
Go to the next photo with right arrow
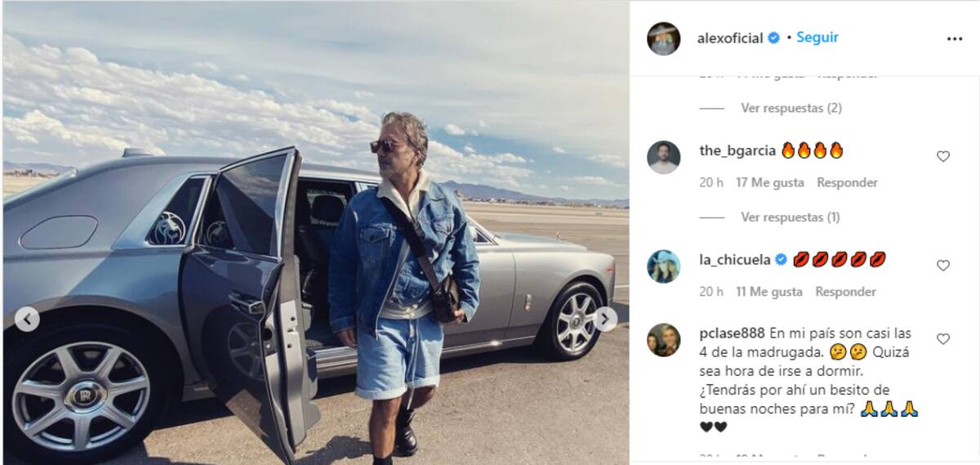click(x=605, y=319)
